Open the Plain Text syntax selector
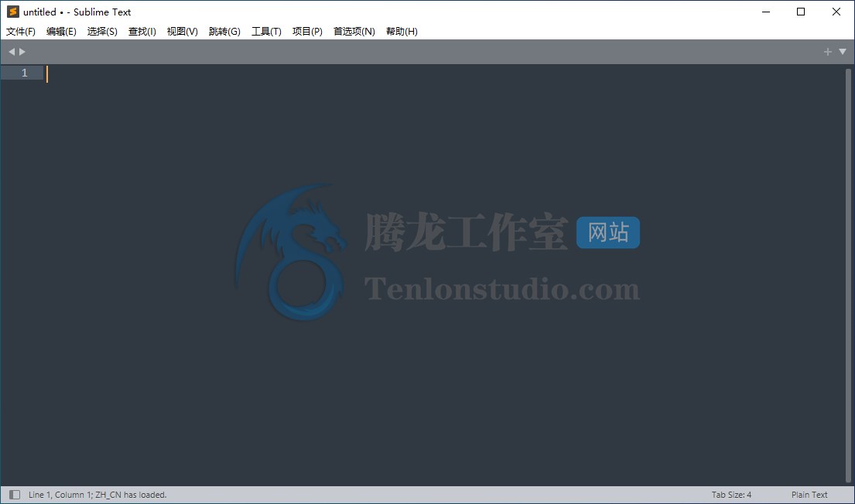This screenshot has width=855, height=504. point(809,495)
